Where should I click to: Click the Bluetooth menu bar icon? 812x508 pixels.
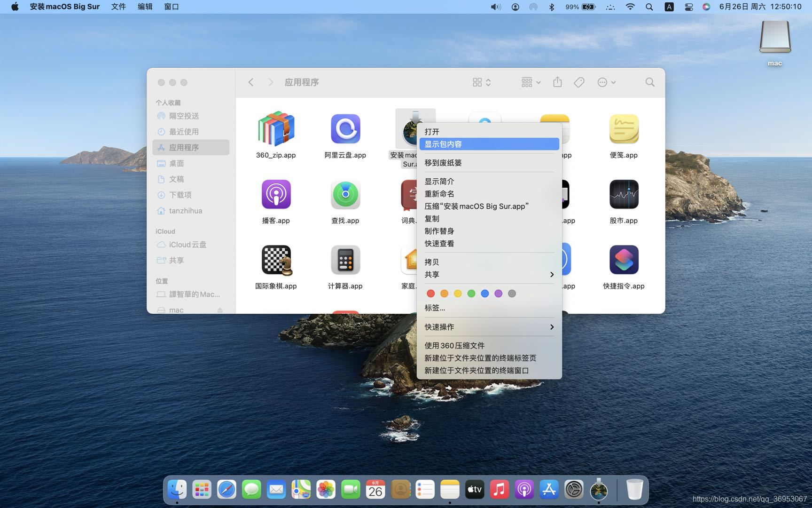(x=552, y=7)
